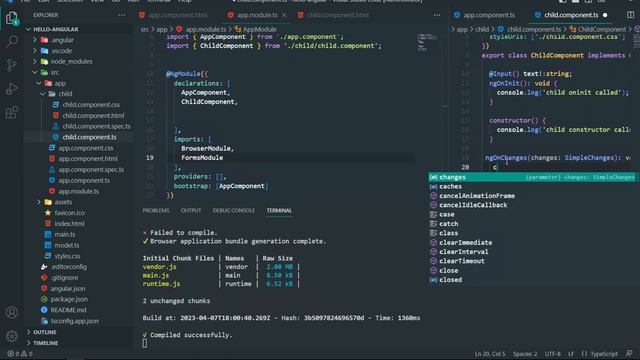This screenshot has width=640, height=360.
Task: Collapse the app folder
Action: (39, 83)
